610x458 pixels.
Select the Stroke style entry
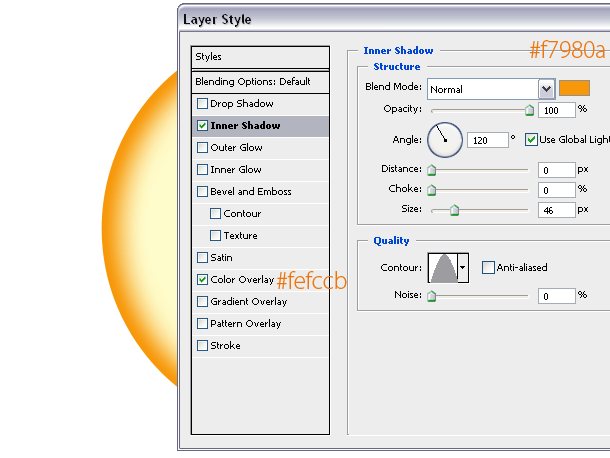pyautogui.click(x=225, y=346)
